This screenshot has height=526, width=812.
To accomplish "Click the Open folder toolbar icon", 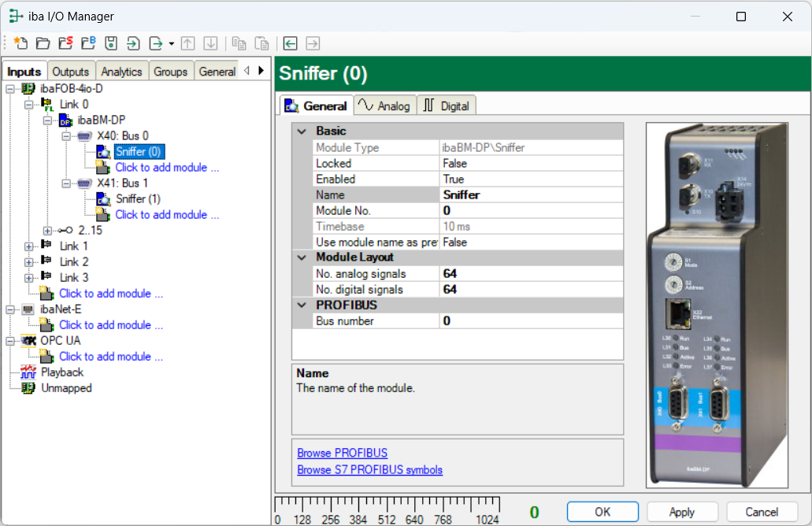I will (x=43, y=43).
